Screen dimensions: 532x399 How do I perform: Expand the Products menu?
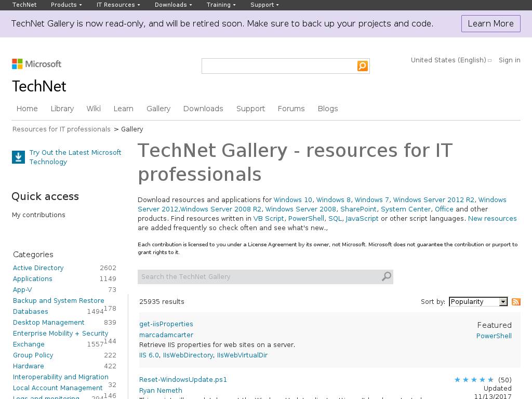pyautogui.click(x=66, y=5)
